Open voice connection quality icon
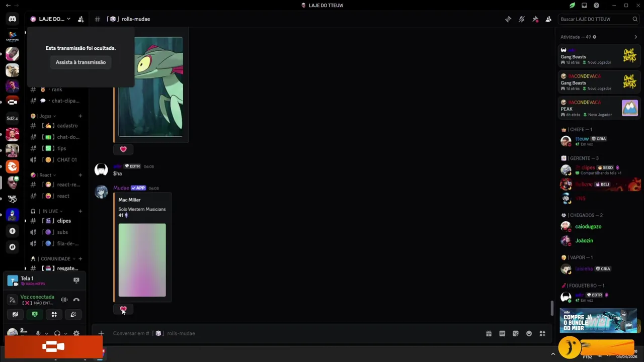The height and width of the screenshot is (362, 644). [x=13, y=300]
